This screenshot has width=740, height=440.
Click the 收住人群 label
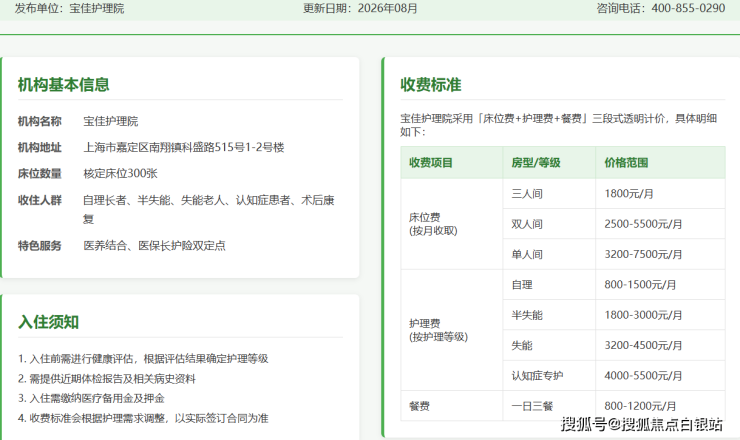40,200
